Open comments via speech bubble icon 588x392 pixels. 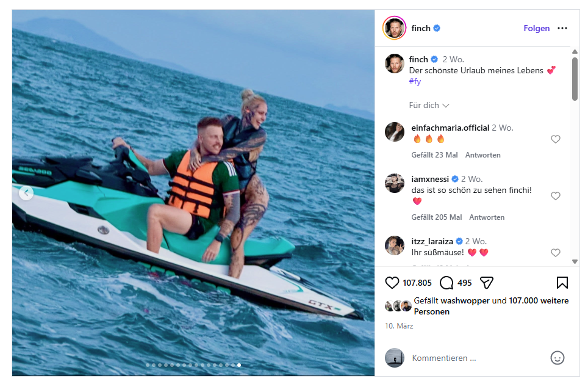[446, 283]
